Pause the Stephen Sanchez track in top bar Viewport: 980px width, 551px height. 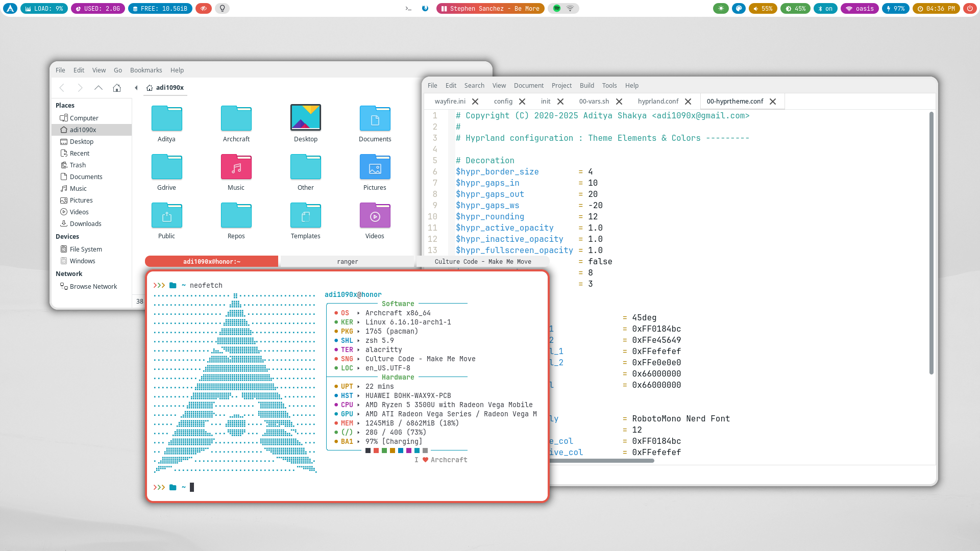click(x=444, y=8)
